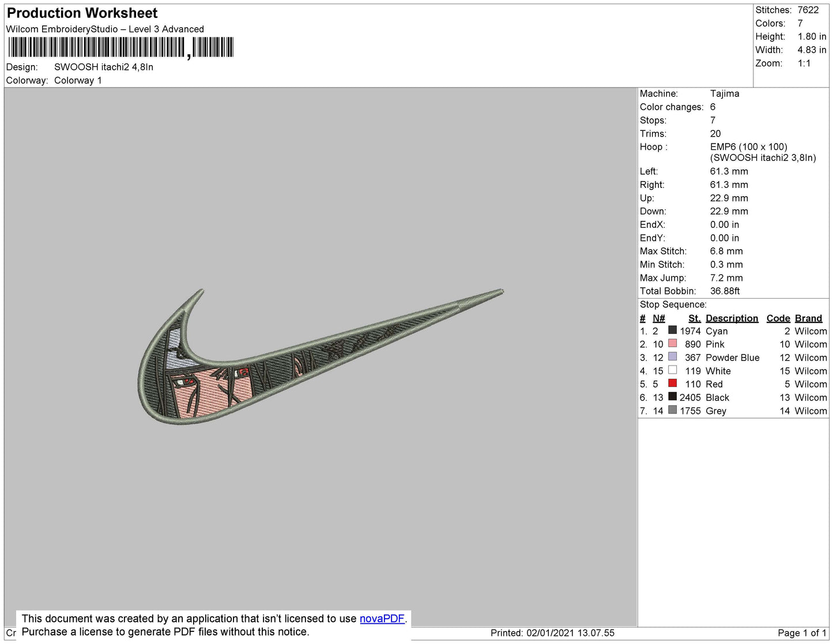Click the barcode at the top
833x644 pixels.
pos(120,47)
